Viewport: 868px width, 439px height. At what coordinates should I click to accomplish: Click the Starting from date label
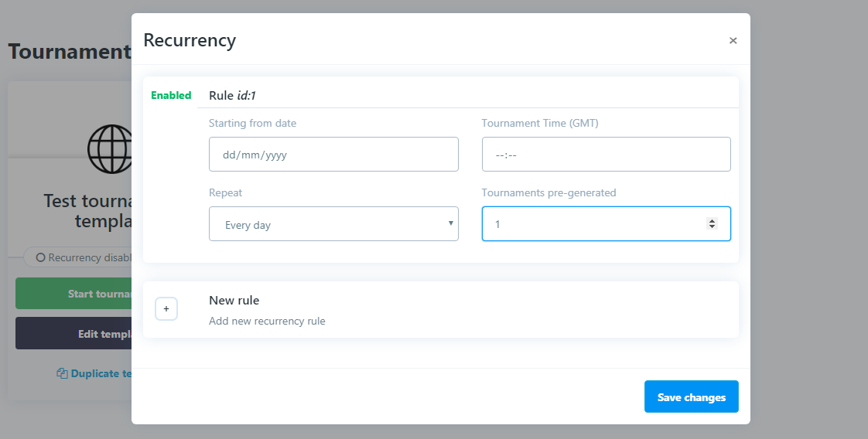point(252,124)
